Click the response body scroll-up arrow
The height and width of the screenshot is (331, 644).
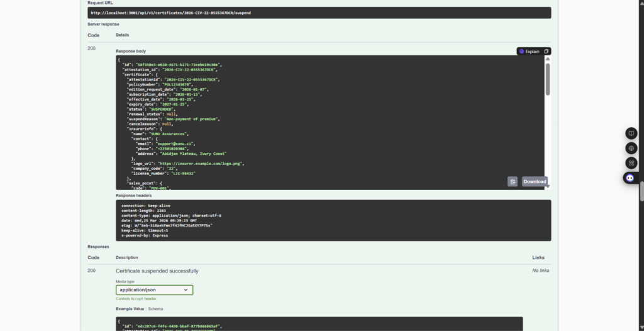point(548,59)
